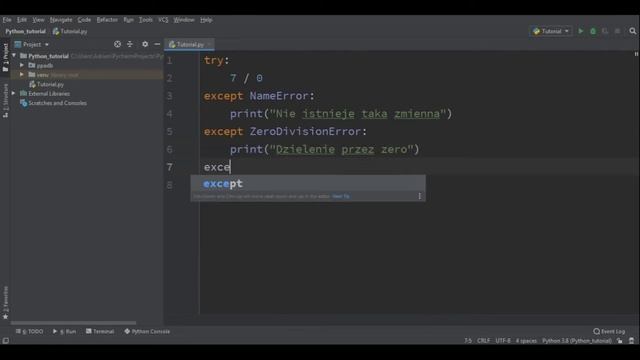The height and width of the screenshot is (360, 640).
Task: Click the three-dot options icon in completion popup
Action: (x=419, y=196)
